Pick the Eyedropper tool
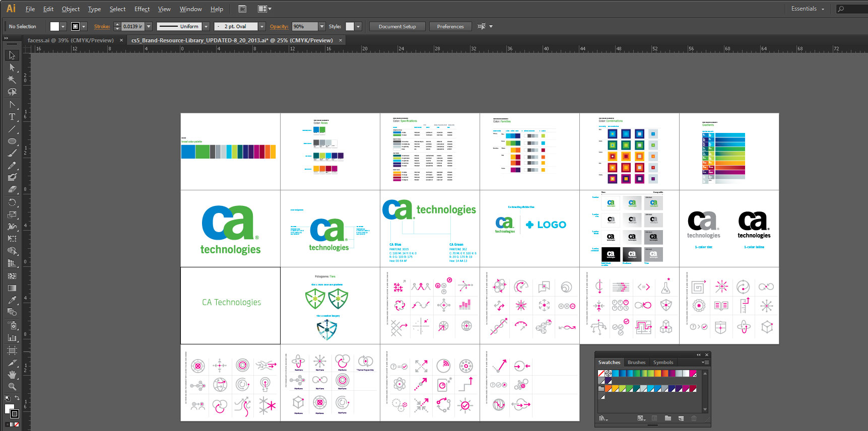Screen dimensions: 868x431 (12, 300)
